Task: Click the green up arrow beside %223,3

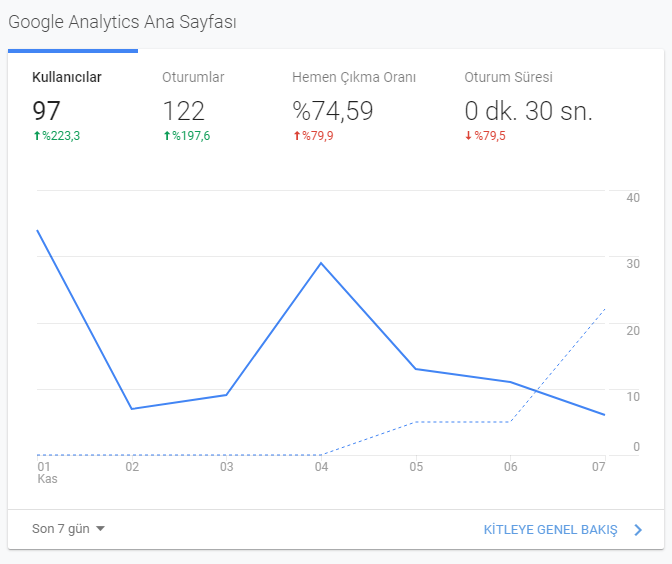Action: (x=37, y=136)
